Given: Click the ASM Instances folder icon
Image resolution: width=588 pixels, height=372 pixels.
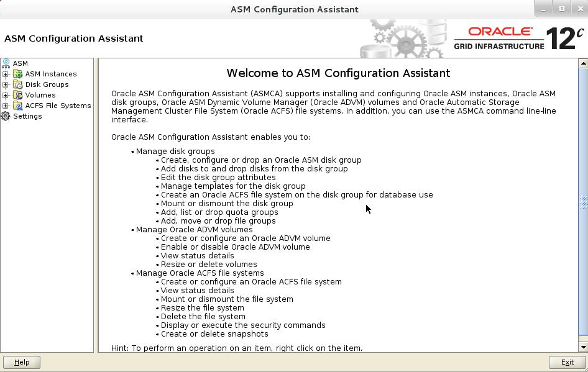Looking at the screenshot, I should click(x=17, y=74).
